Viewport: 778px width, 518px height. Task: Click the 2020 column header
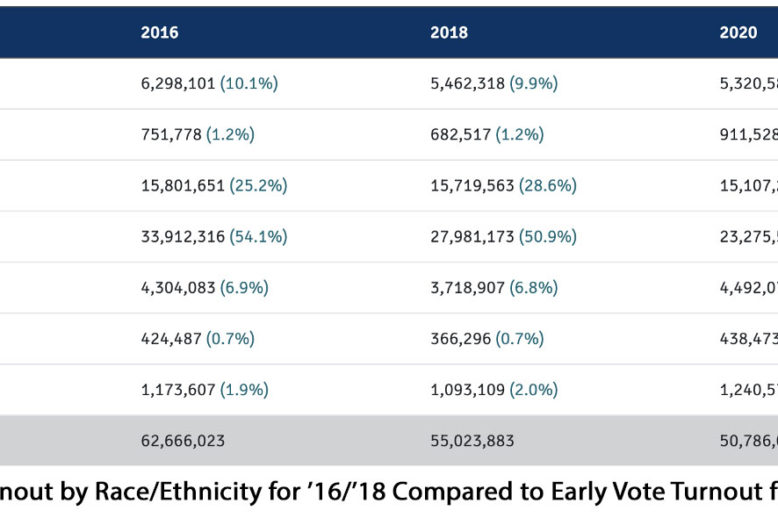738,33
